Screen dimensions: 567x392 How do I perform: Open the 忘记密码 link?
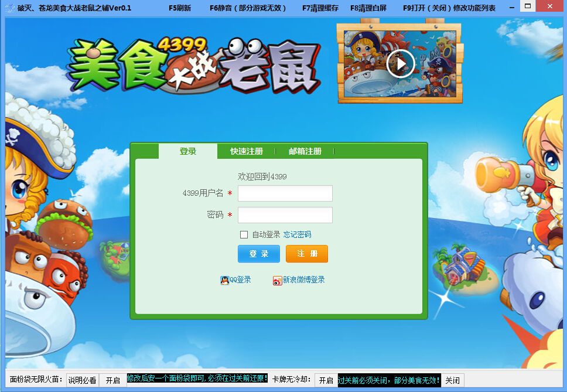click(297, 235)
